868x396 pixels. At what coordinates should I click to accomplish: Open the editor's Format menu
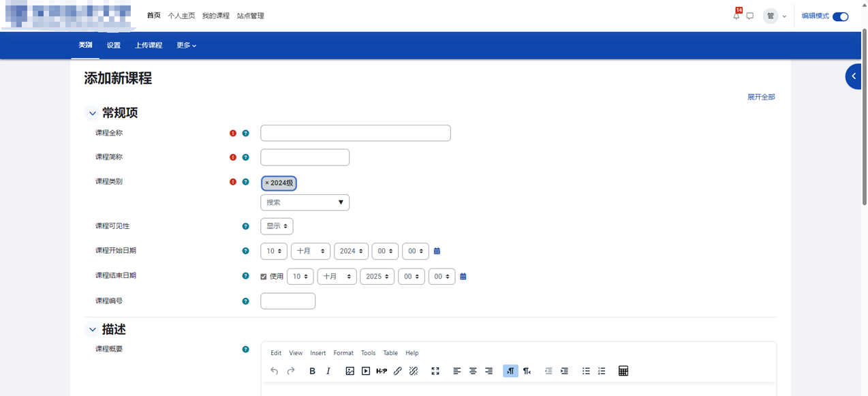tap(343, 353)
